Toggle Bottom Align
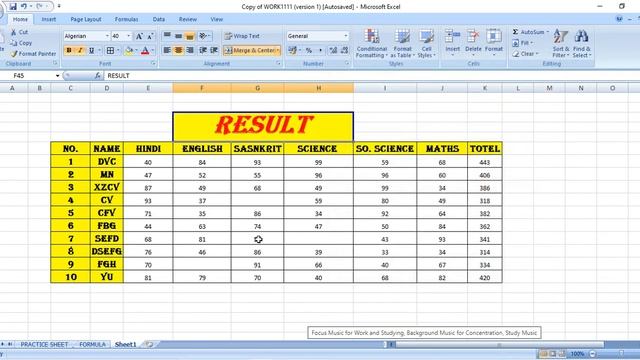This screenshot has height=360, width=640. [190, 36]
